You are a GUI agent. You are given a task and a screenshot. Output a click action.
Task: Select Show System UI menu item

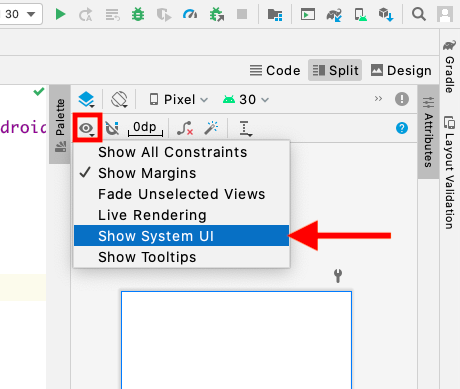click(181, 236)
